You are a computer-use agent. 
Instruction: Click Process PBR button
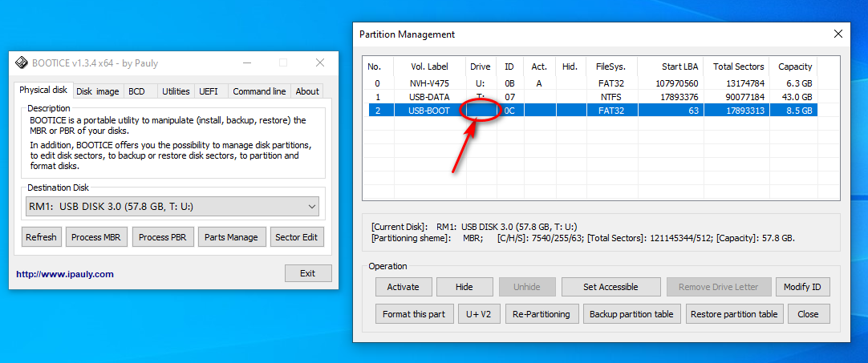tap(163, 237)
